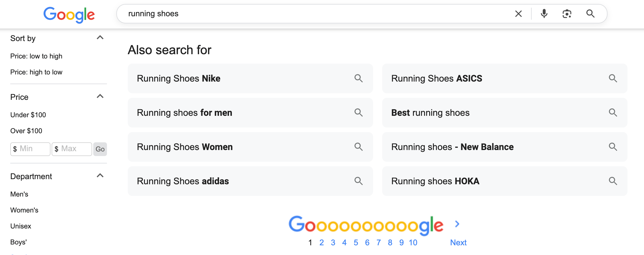Select the Women's department filter
This screenshot has height=255, width=644.
[x=24, y=210]
